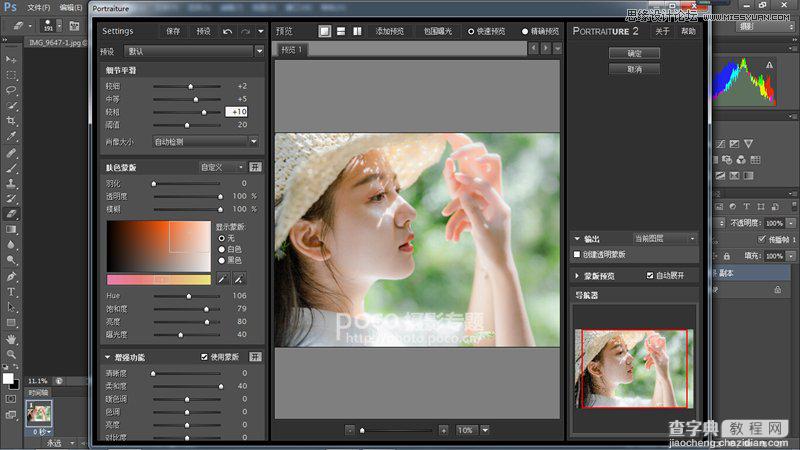
Task: Collapse the 增强功能 enhancements section
Action: (x=108, y=357)
